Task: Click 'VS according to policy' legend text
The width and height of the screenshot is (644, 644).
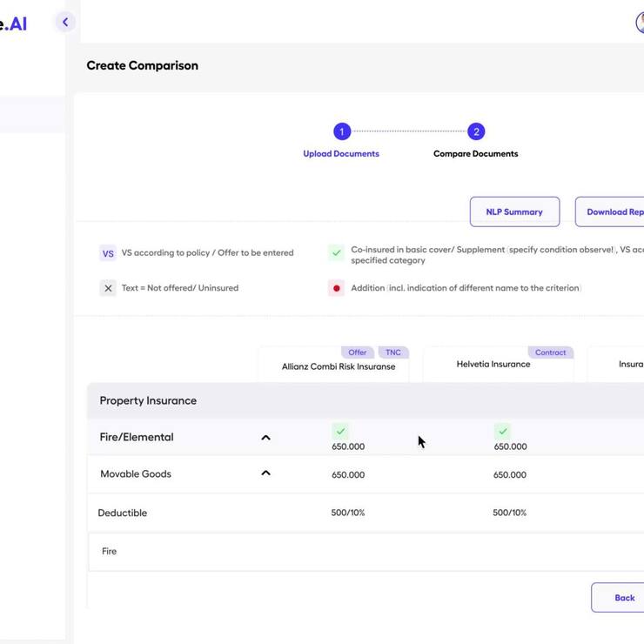Action: click(207, 253)
